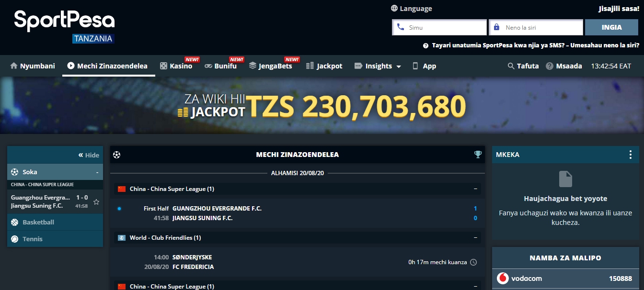
Task: Open the JengaBets tab
Action: click(271, 66)
